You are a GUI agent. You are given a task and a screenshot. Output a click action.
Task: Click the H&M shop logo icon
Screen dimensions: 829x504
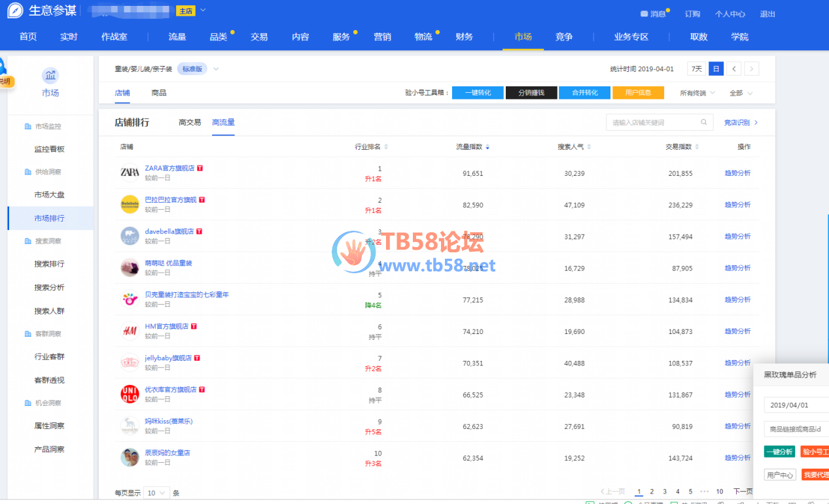[x=130, y=331]
